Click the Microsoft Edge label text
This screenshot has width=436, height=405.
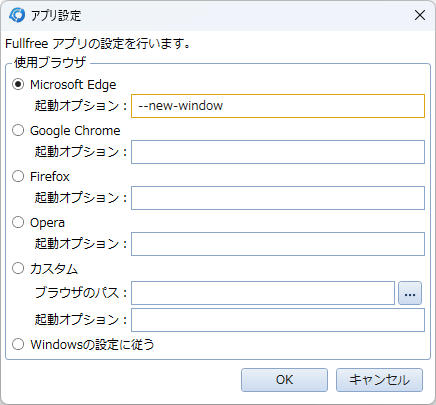tap(73, 85)
